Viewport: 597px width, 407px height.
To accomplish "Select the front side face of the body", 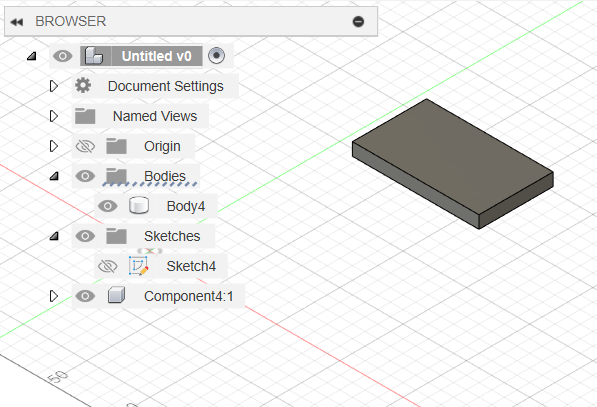I will pyautogui.click(x=415, y=184).
